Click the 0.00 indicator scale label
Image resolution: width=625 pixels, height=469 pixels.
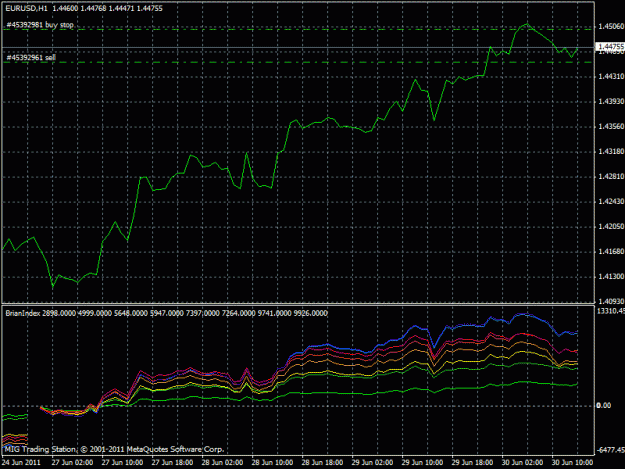click(603, 405)
